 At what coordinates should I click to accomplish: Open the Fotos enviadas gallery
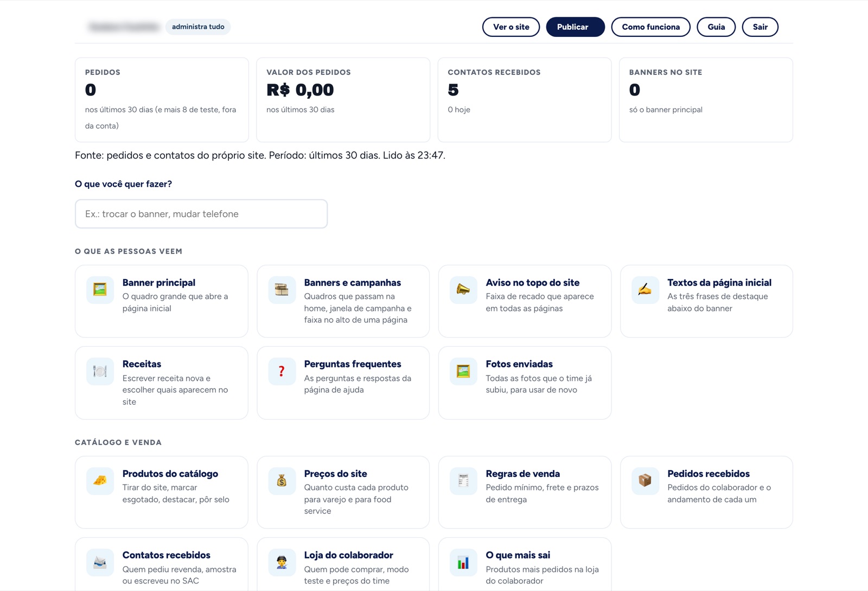click(519, 364)
